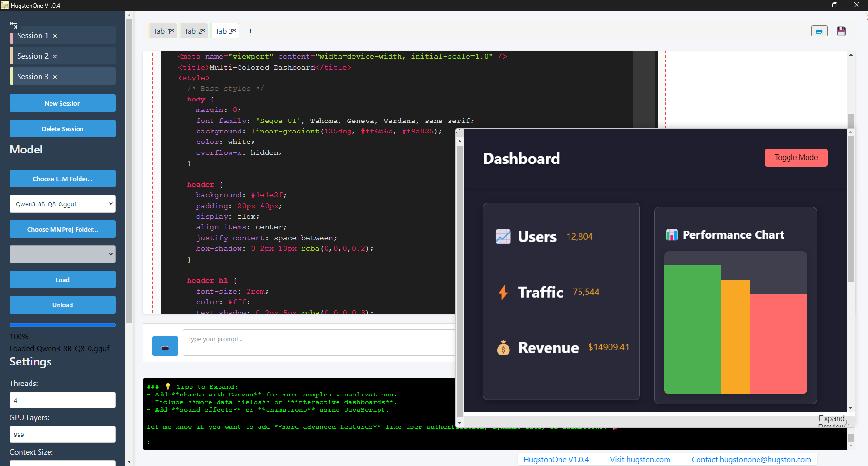
Task: Click the HugstonOne app icon in title bar
Action: click(x=5, y=5)
